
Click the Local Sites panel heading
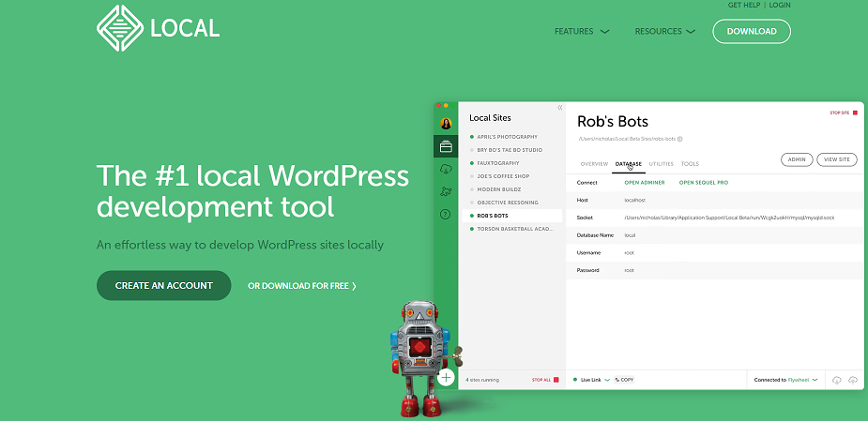(490, 118)
